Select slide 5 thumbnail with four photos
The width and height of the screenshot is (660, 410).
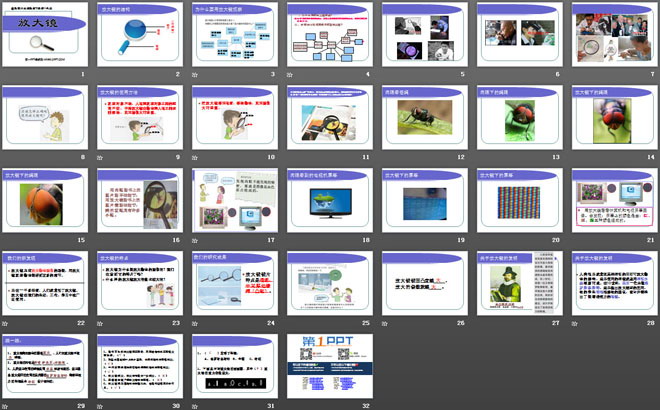click(425, 35)
